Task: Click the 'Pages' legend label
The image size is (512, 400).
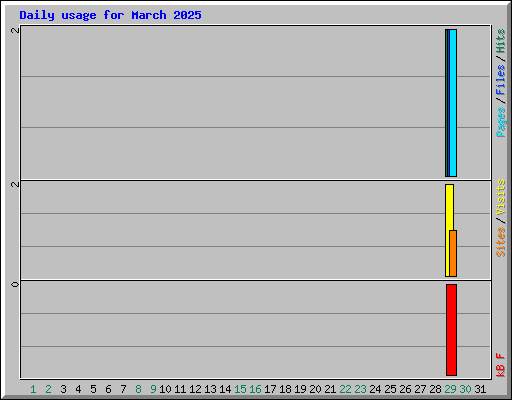Action: 500,122
